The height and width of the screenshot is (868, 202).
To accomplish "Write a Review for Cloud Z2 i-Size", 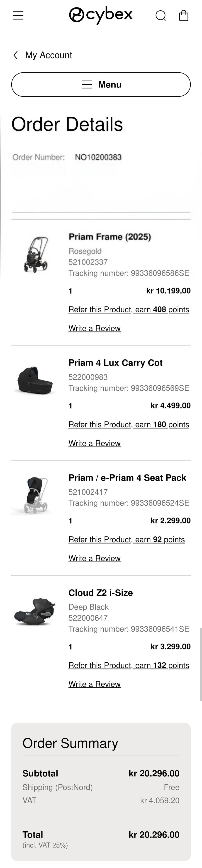I will click(95, 684).
